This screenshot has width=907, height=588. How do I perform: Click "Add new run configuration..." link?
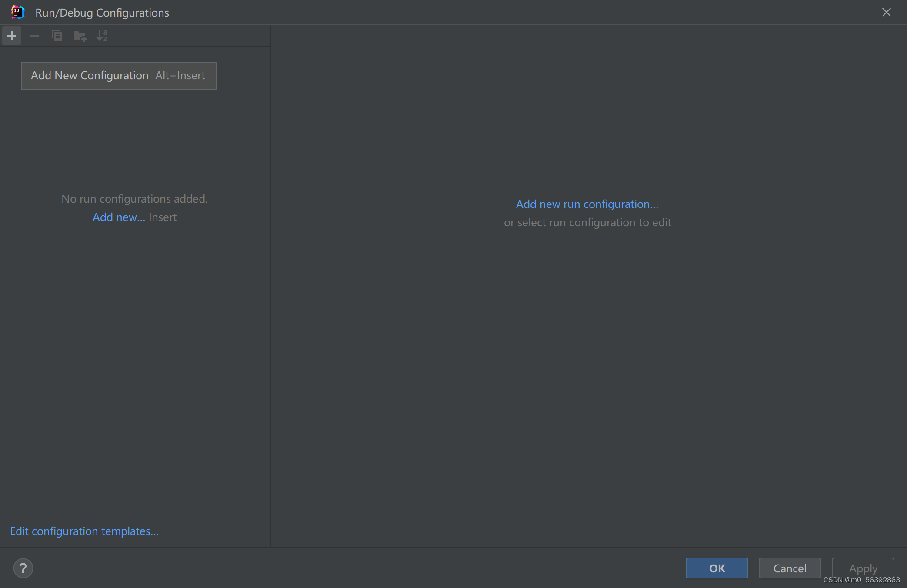587,204
